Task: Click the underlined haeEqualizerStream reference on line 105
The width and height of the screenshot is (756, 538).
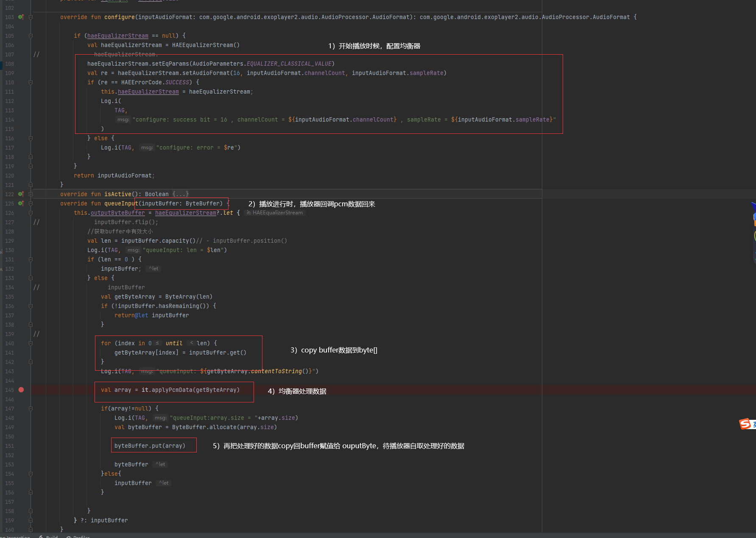Action: click(x=117, y=36)
